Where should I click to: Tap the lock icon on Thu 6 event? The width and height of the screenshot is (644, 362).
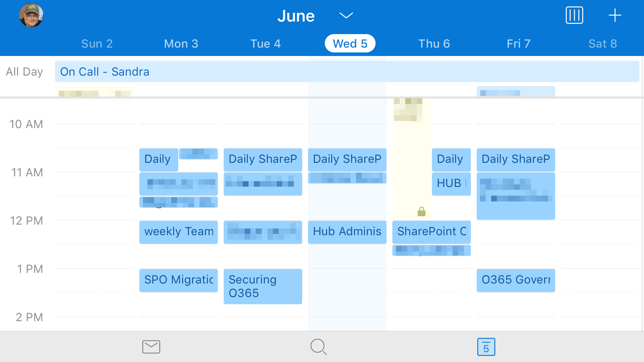[x=421, y=211]
